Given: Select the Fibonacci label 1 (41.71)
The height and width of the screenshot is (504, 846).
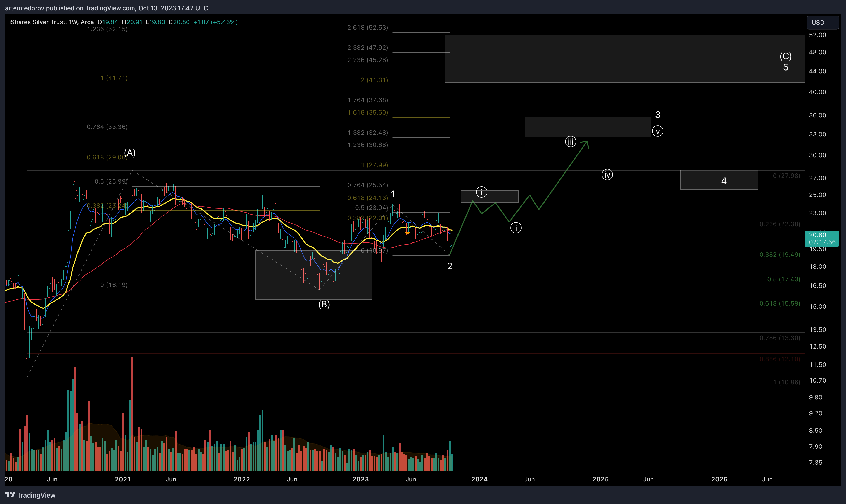Looking at the screenshot, I should [x=114, y=78].
